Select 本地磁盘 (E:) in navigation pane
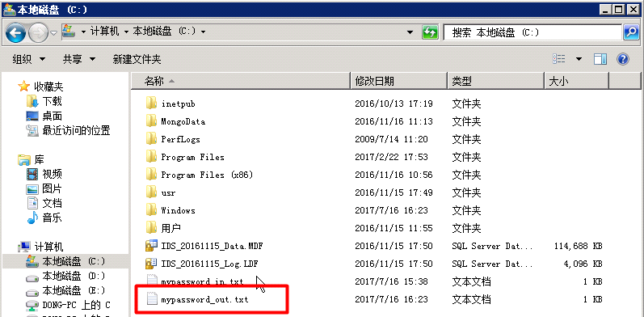 tap(74, 290)
